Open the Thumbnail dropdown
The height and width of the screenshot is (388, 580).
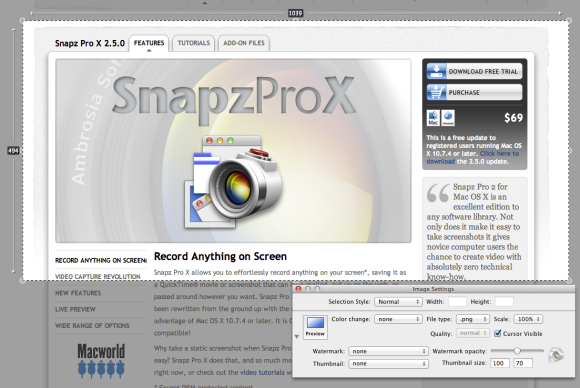pyautogui.click(x=388, y=364)
